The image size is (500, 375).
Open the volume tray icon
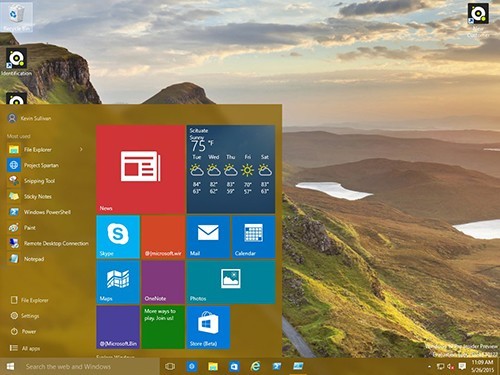pos(451,367)
